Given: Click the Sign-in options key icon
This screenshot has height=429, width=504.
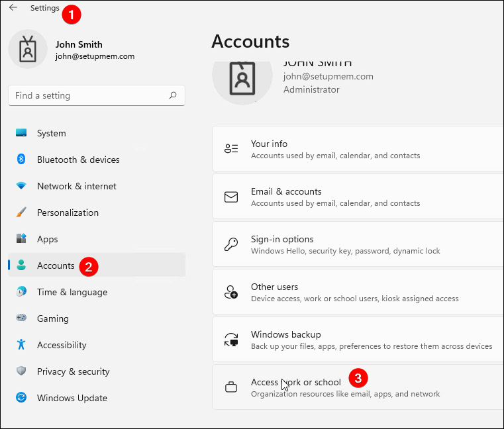Looking at the screenshot, I should coord(231,244).
